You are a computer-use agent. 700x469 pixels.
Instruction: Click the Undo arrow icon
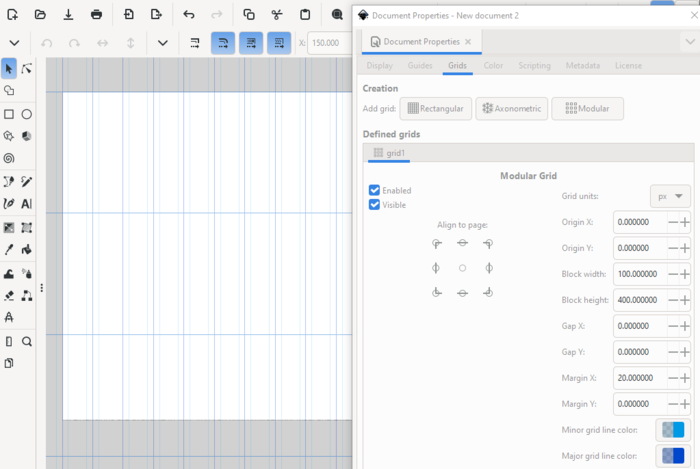(189, 15)
